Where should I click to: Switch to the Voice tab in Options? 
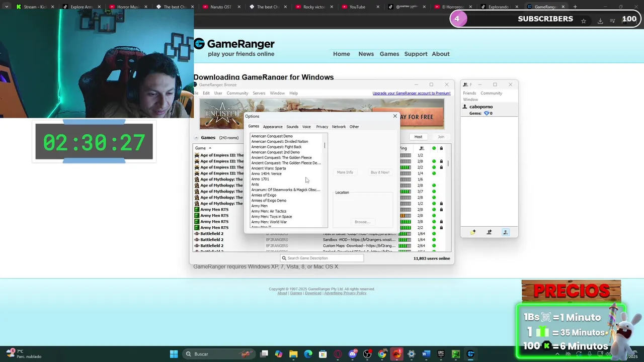[x=306, y=127]
